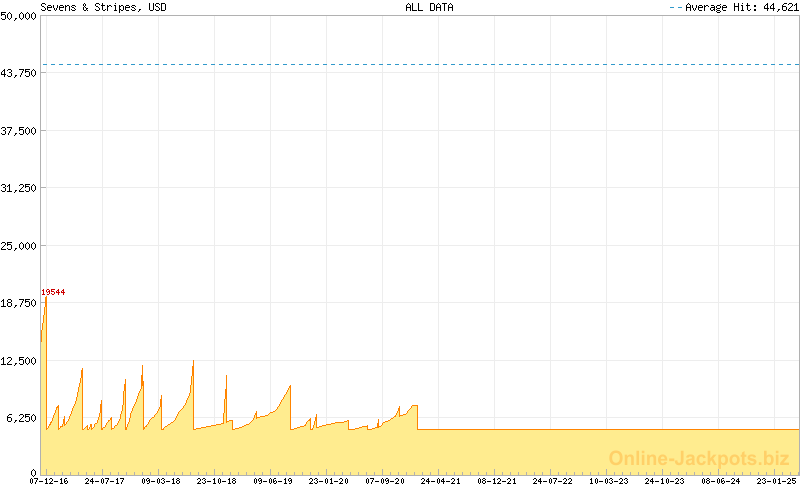Select the 24-07-22 x-axis date

pos(551,481)
